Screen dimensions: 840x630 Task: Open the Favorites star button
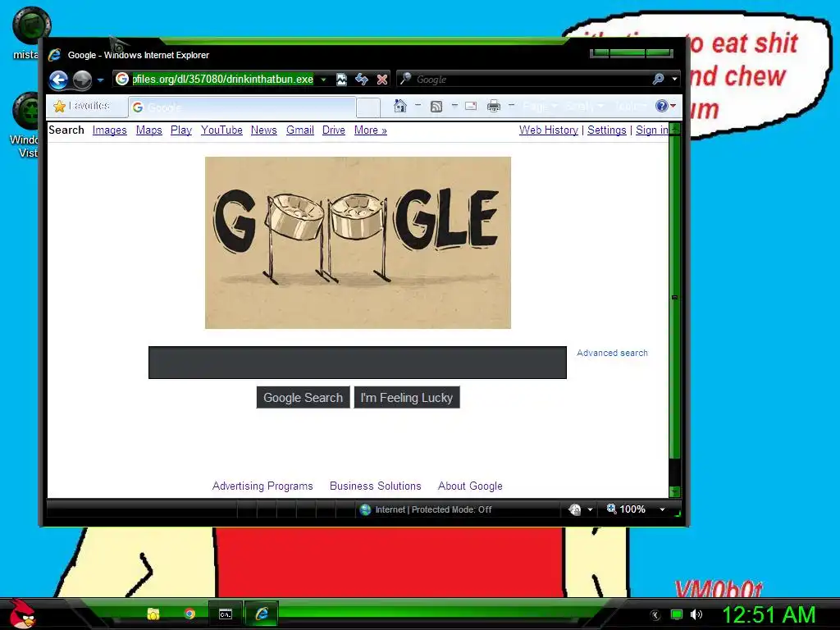pos(82,106)
